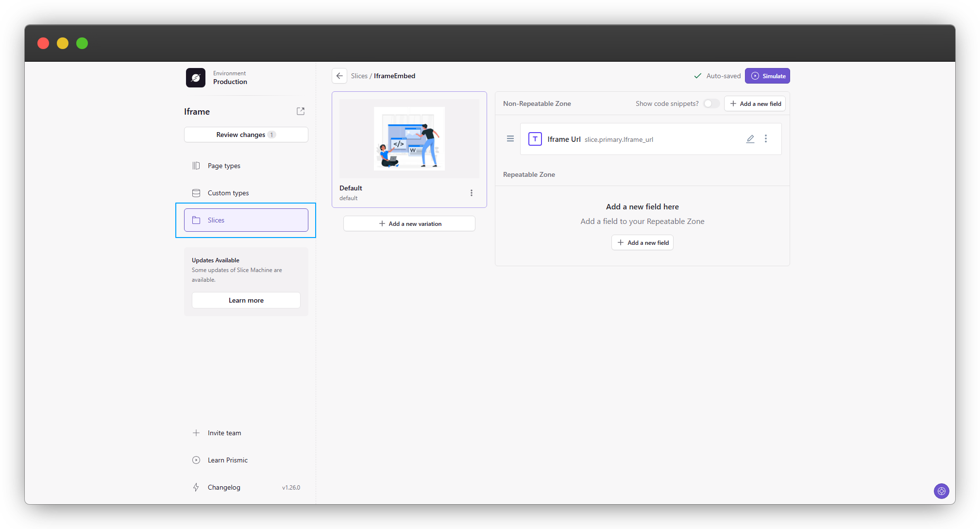Go back using the arrow button
Image resolution: width=980 pixels, height=529 pixels.
pos(339,76)
